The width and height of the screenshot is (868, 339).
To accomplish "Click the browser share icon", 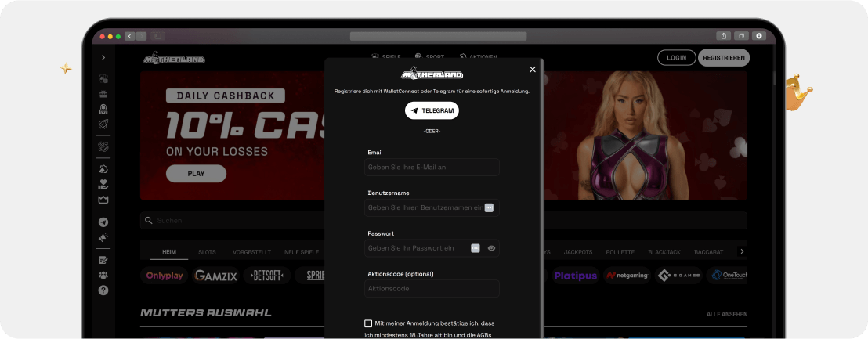I will tap(722, 36).
